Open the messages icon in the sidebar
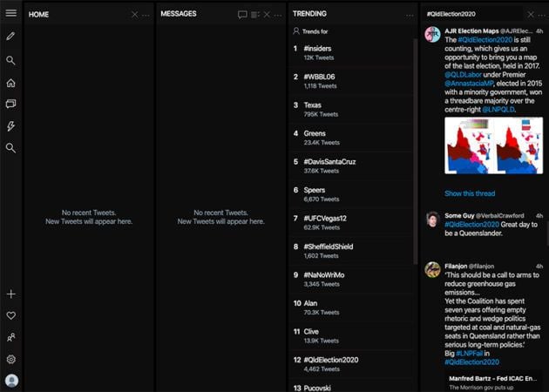This screenshot has width=549, height=392. point(10,104)
